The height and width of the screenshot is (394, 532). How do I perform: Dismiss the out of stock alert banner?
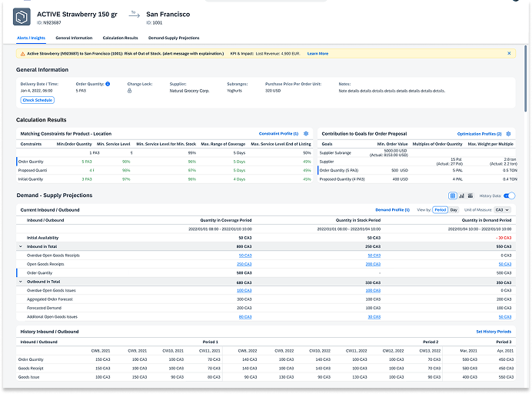tap(509, 53)
